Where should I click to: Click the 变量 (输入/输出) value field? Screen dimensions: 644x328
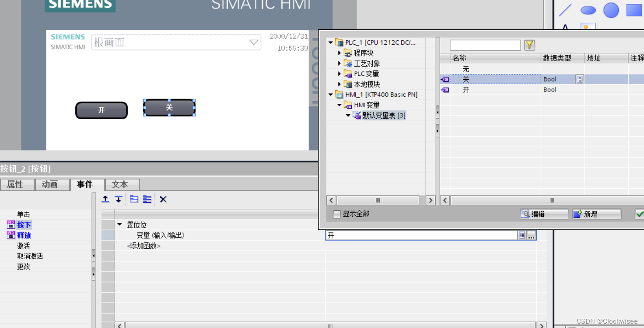[x=421, y=236]
